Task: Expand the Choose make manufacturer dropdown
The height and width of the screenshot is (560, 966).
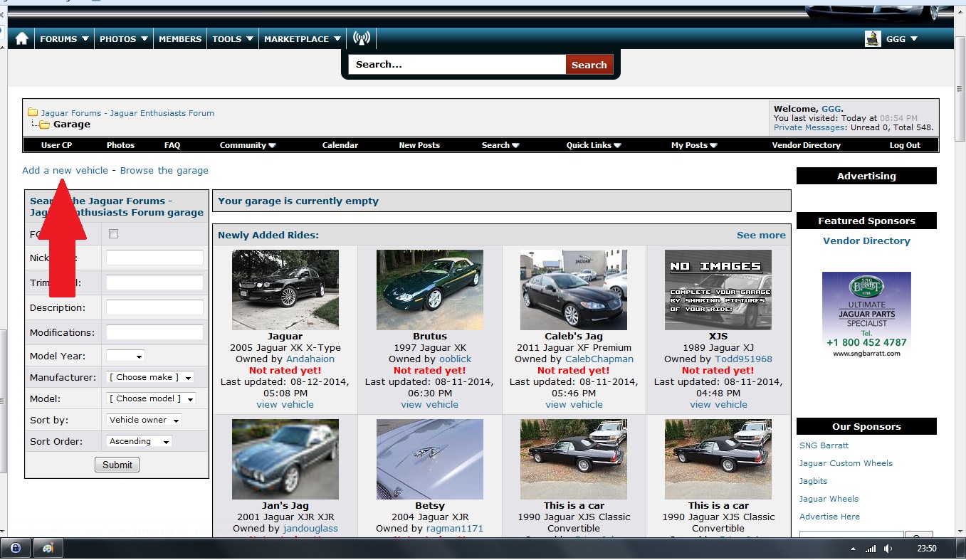Action: point(150,377)
